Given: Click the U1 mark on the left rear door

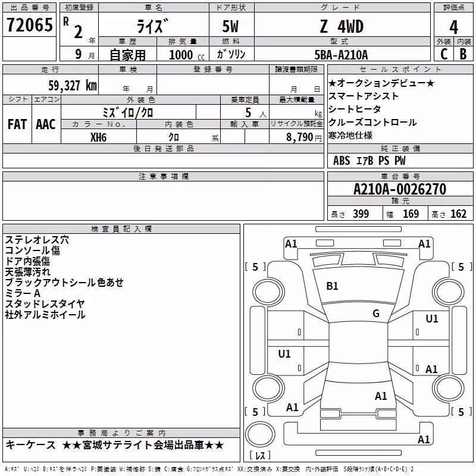Looking at the screenshot, I should (284, 353).
